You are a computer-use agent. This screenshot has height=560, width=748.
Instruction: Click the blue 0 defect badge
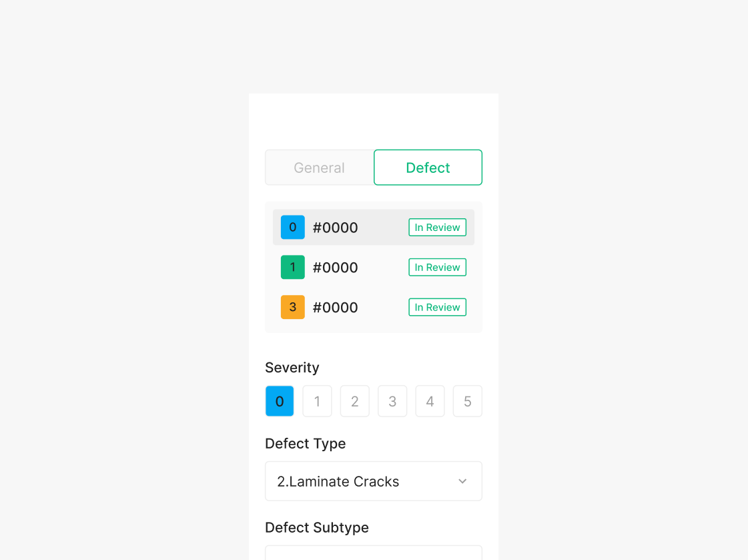tap(292, 228)
